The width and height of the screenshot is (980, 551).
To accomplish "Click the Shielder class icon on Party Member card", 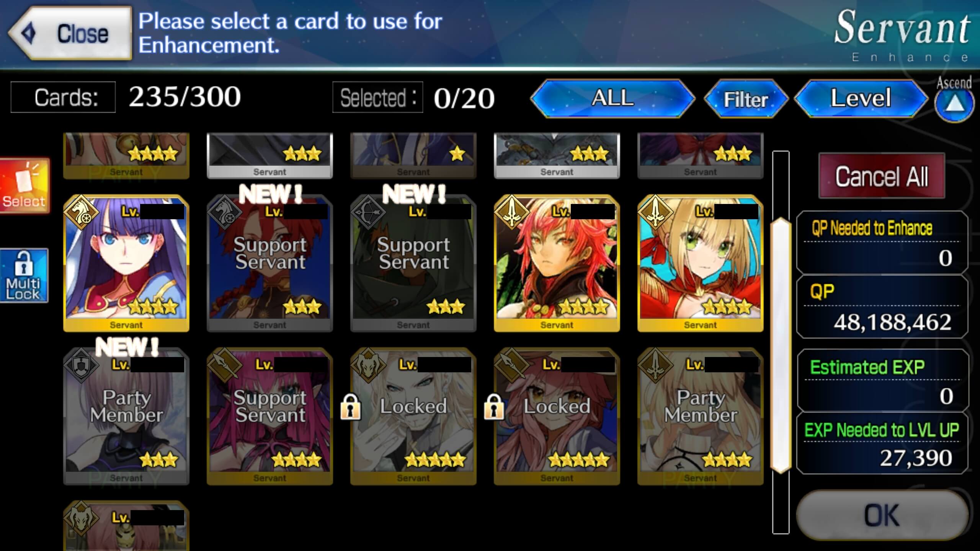I will tap(81, 365).
